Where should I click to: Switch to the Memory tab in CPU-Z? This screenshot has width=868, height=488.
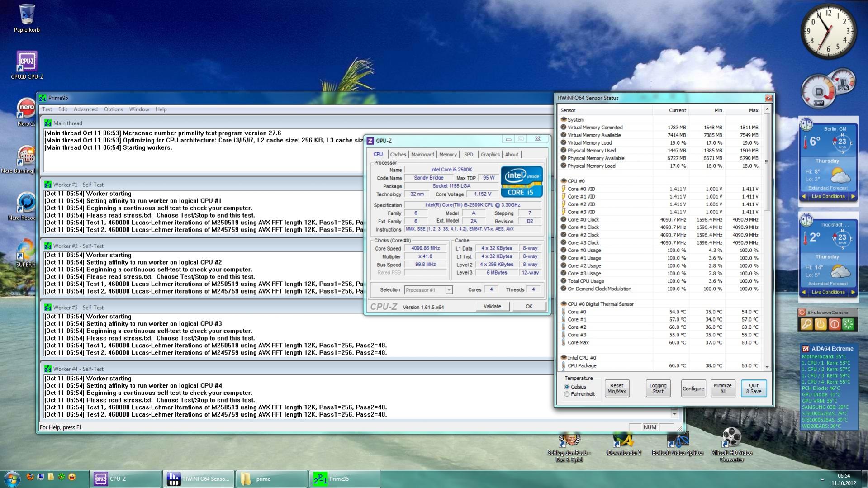pyautogui.click(x=447, y=155)
